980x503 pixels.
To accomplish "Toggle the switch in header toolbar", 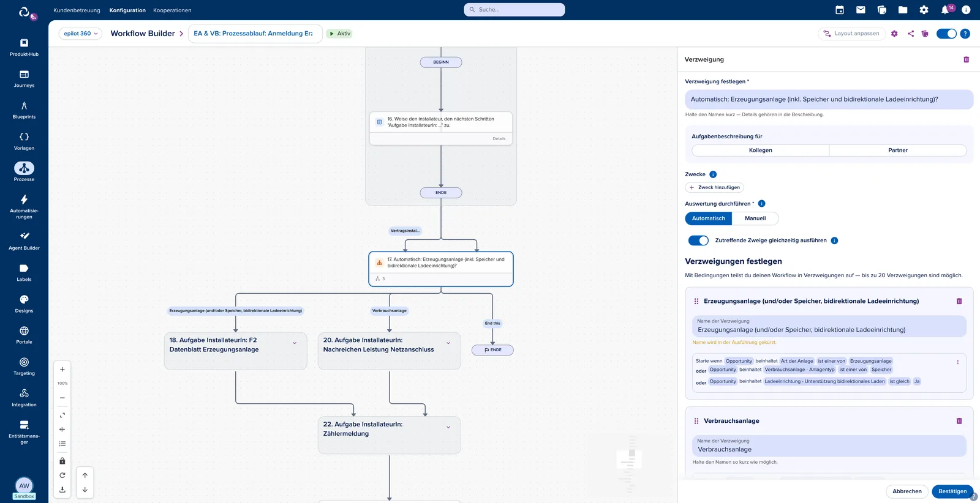I will [946, 34].
